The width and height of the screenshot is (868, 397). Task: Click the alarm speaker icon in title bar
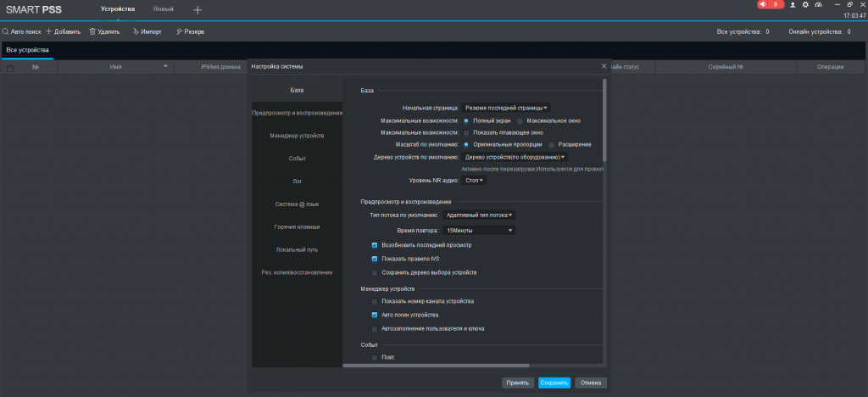tap(763, 4)
